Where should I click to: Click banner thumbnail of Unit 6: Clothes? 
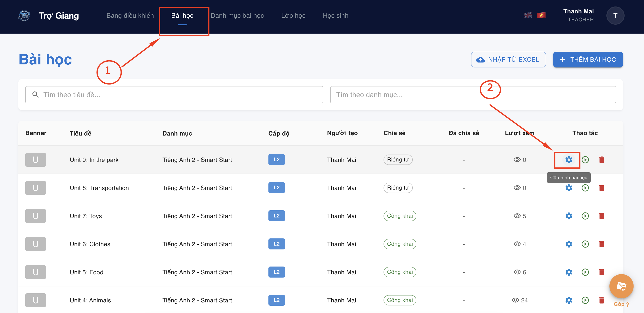point(35,244)
